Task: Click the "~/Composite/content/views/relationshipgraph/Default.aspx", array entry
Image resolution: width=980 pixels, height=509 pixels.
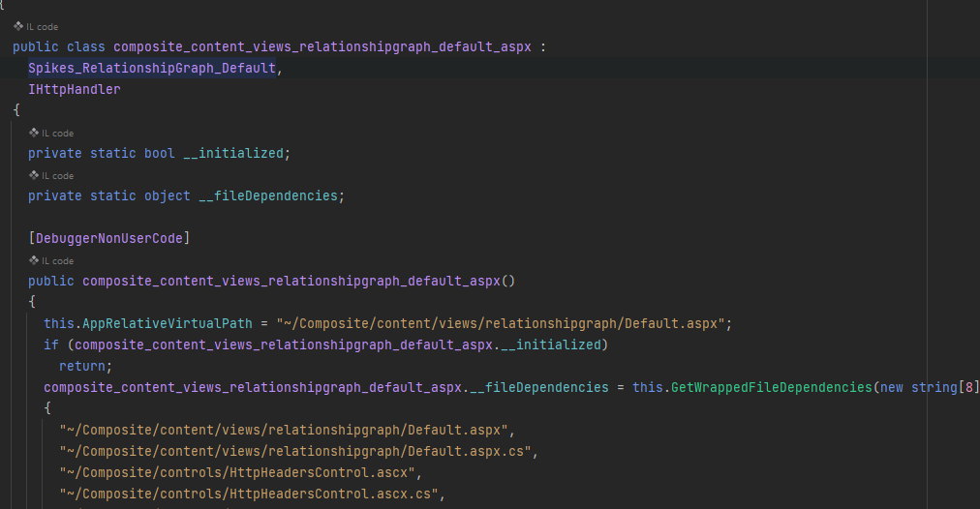Action: point(287,430)
